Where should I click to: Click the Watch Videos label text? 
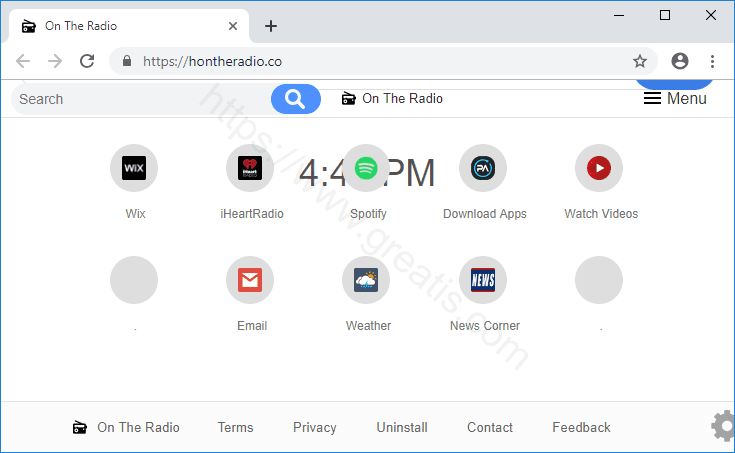[x=601, y=214]
